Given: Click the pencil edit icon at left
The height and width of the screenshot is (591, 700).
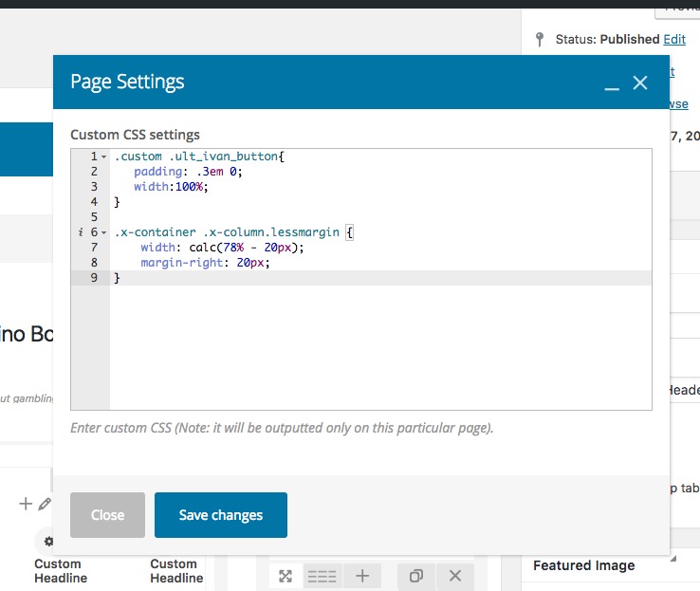Looking at the screenshot, I should (x=44, y=505).
